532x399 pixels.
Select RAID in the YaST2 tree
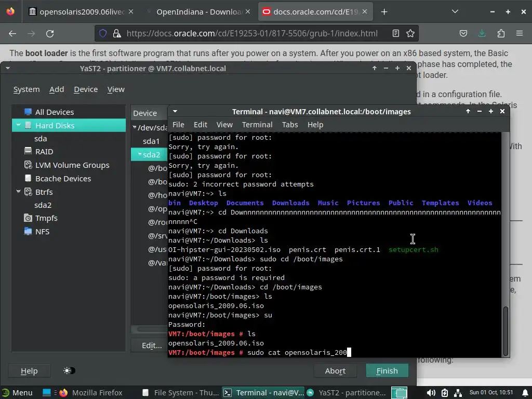44,152
